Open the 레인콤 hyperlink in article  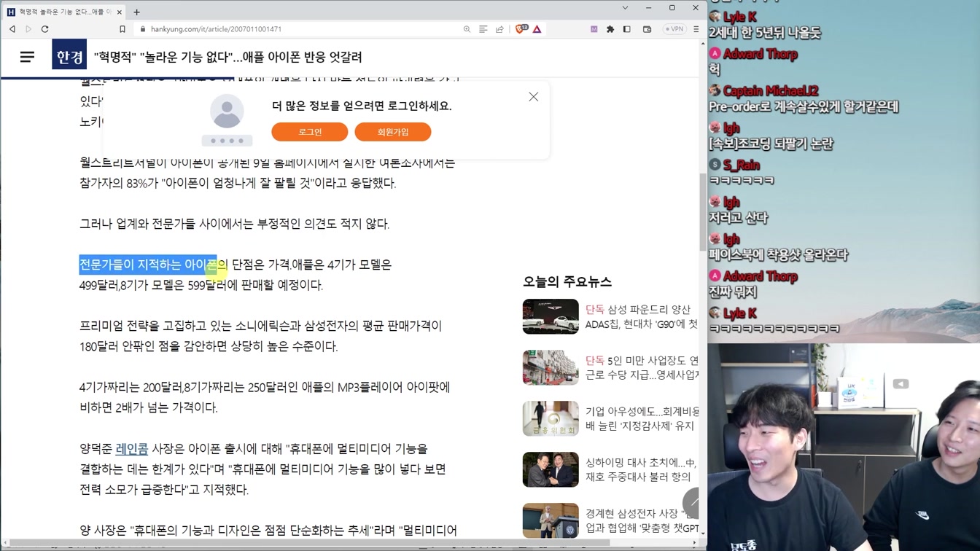(132, 449)
